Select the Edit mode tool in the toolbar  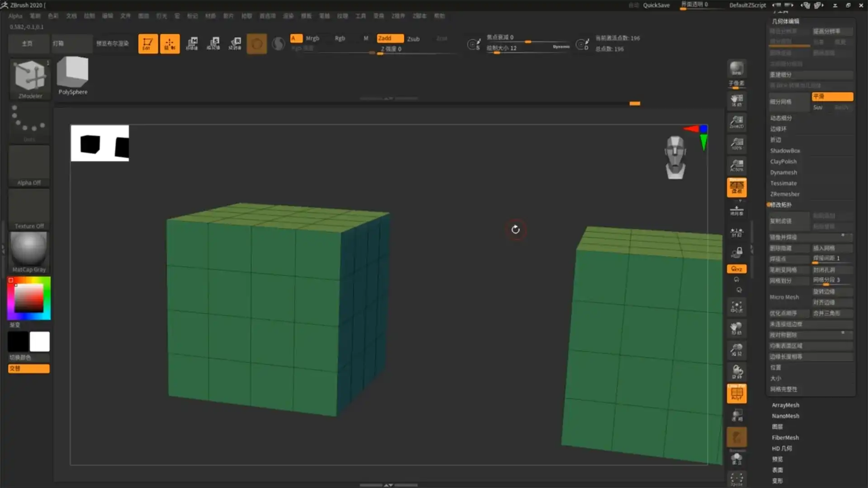(148, 43)
